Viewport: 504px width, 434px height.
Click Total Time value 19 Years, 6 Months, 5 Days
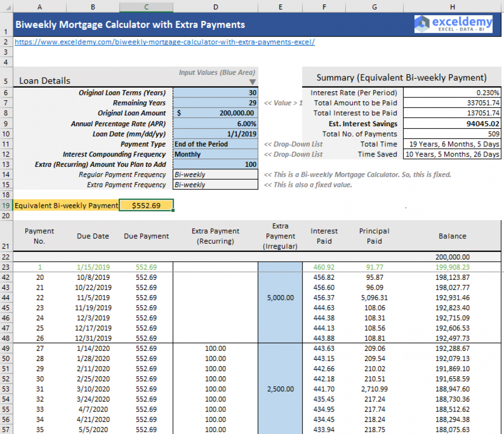pyautogui.click(x=452, y=144)
